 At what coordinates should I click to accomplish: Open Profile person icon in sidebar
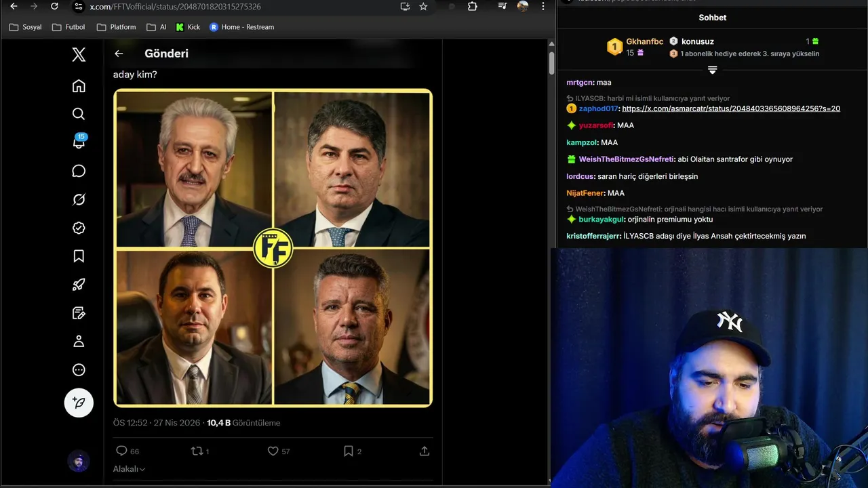[79, 342]
